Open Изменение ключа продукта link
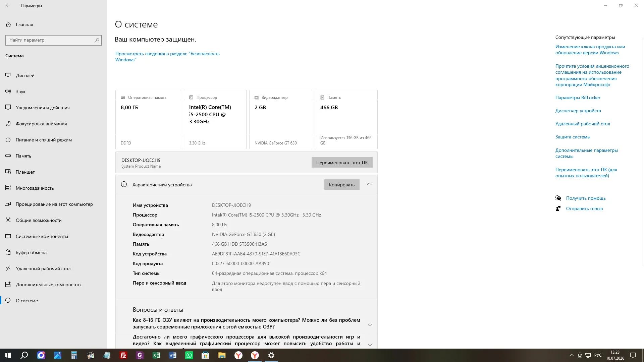 [590, 50]
